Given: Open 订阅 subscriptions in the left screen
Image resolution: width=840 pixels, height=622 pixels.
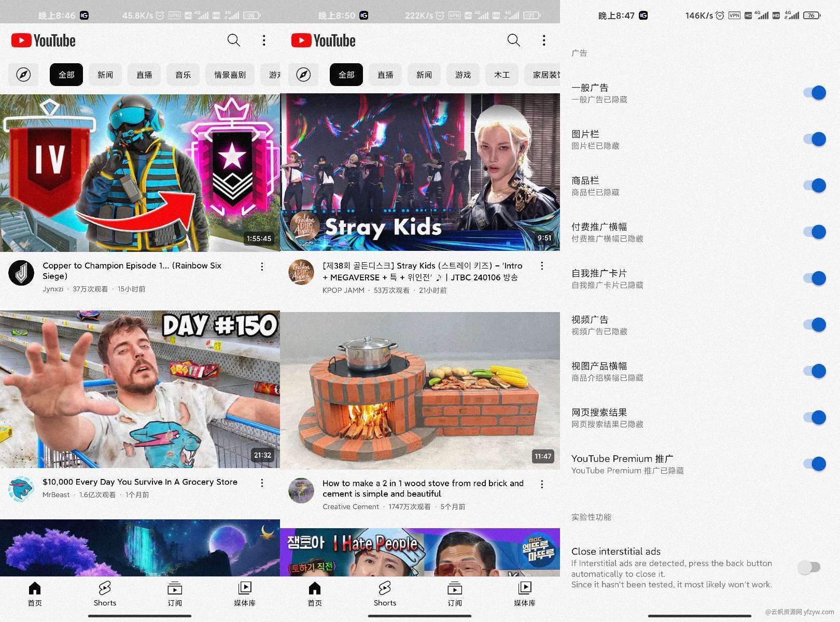Looking at the screenshot, I should tap(175, 594).
